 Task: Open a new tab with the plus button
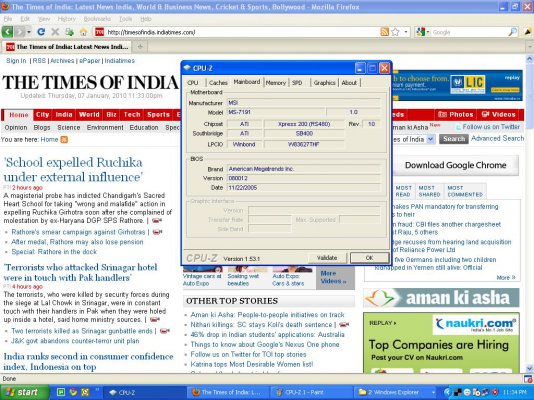(140, 47)
